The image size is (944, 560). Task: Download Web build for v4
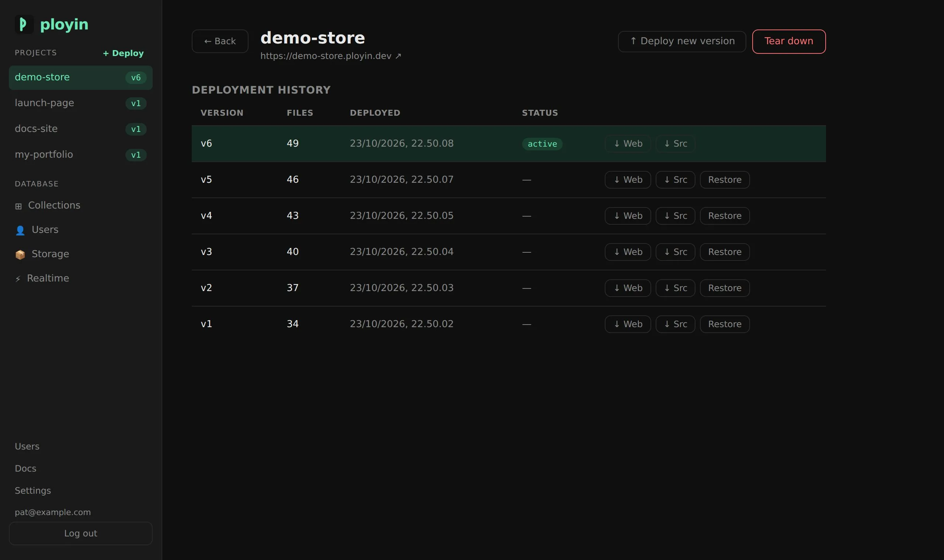(x=628, y=216)
